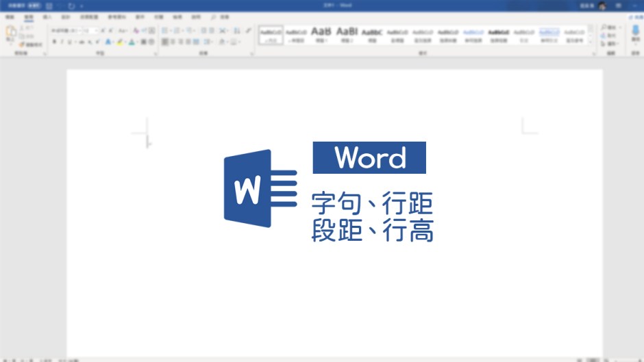Click the Save icon in quick access toolbar
This screenshot has width=644, height=362.
click(49, 5)
